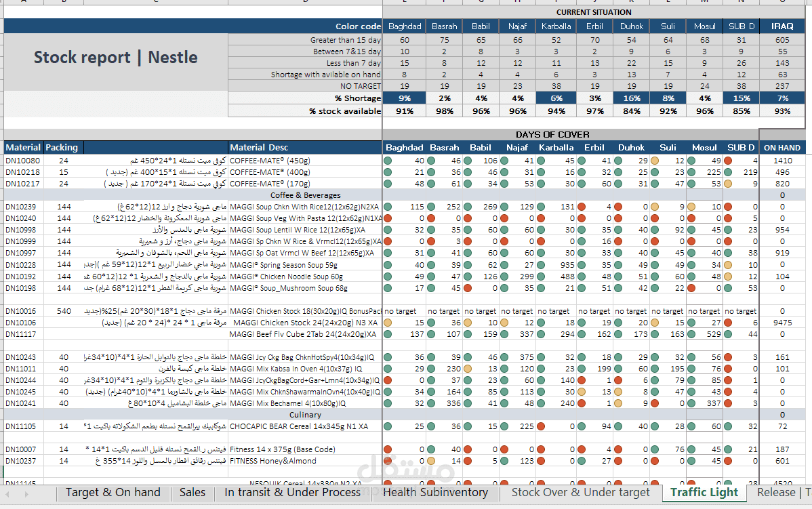The image size is (812, 509).
Task: Click the 605 IRAQ total cell
Action: coord(782,41)
